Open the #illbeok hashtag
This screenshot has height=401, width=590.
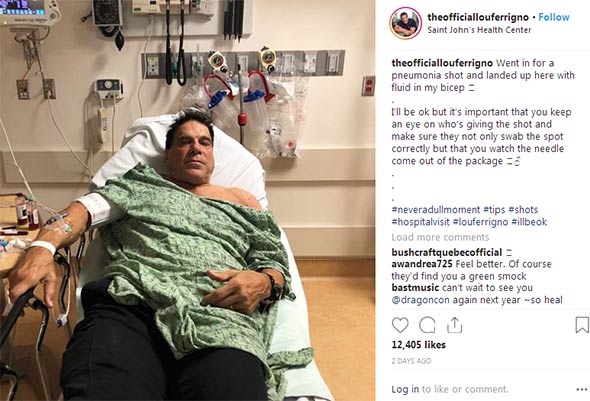click(x=529, y=222)
